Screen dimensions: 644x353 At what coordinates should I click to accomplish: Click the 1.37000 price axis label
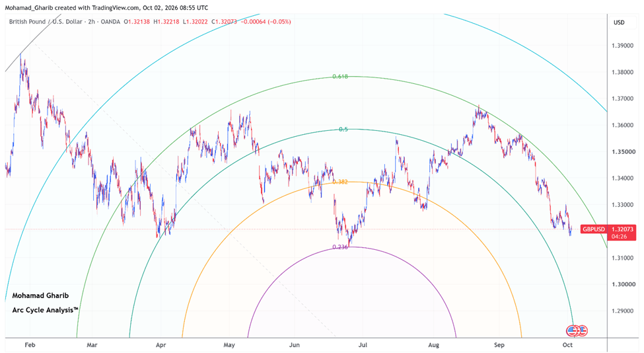click(x=623, y=98)
